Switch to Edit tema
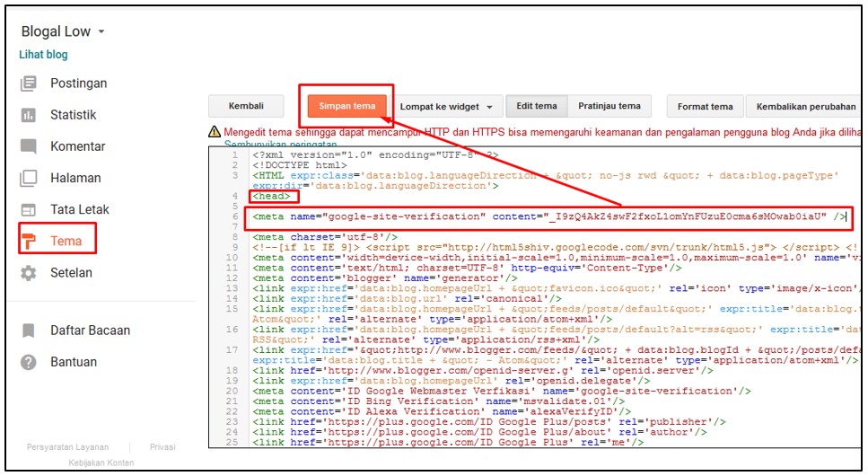 537,106
